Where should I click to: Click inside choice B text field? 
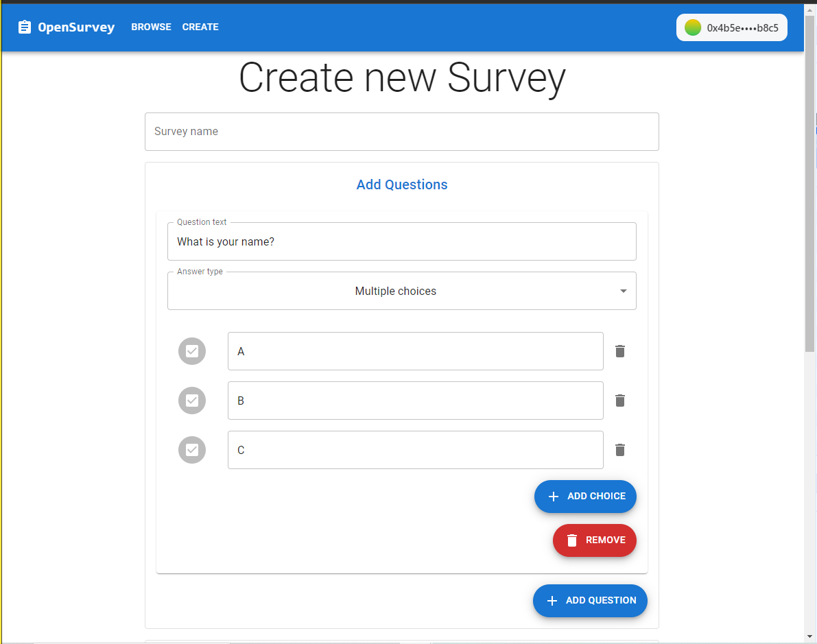(x=415, y=401)
